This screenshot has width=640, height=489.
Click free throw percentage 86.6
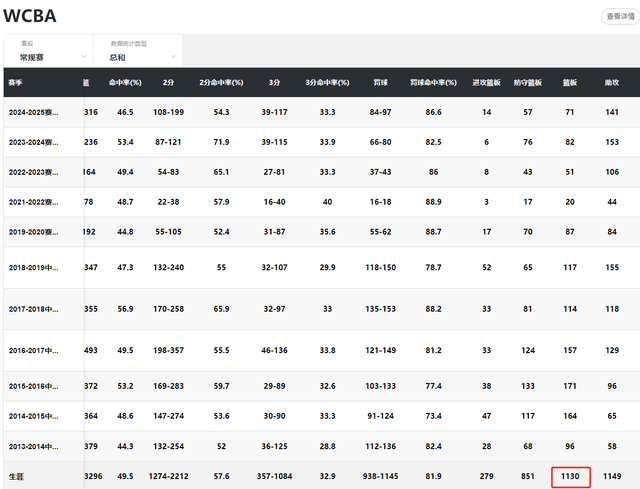pyautogui.click(x=433, y=112)
